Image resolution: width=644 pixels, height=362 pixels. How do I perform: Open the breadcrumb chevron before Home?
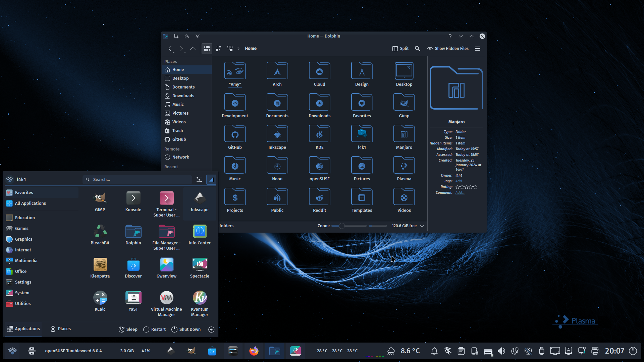coord(238,49)
